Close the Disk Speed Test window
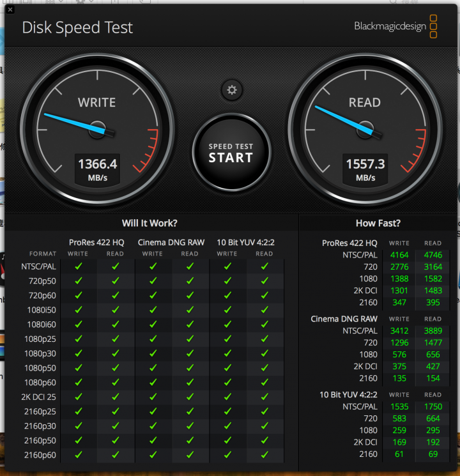Screen dimensions: 460x476 click(10, 10)
